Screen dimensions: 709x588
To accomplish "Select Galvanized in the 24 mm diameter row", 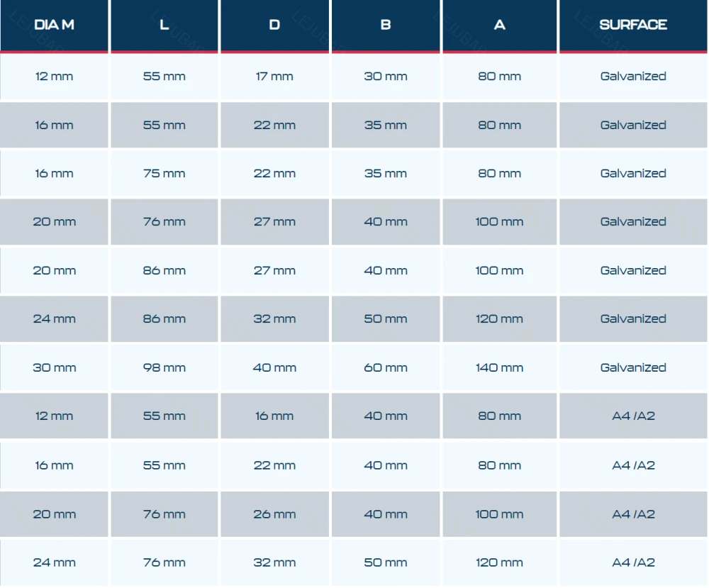I will tap(633, 319).
